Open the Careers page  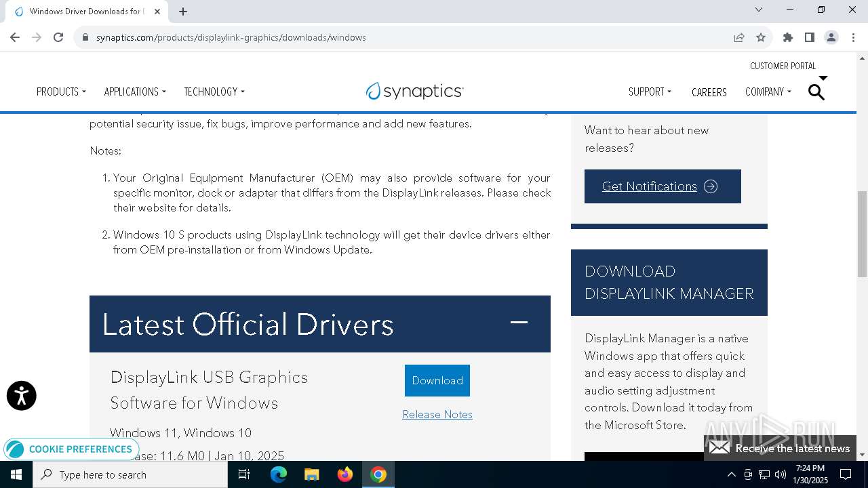709,92
